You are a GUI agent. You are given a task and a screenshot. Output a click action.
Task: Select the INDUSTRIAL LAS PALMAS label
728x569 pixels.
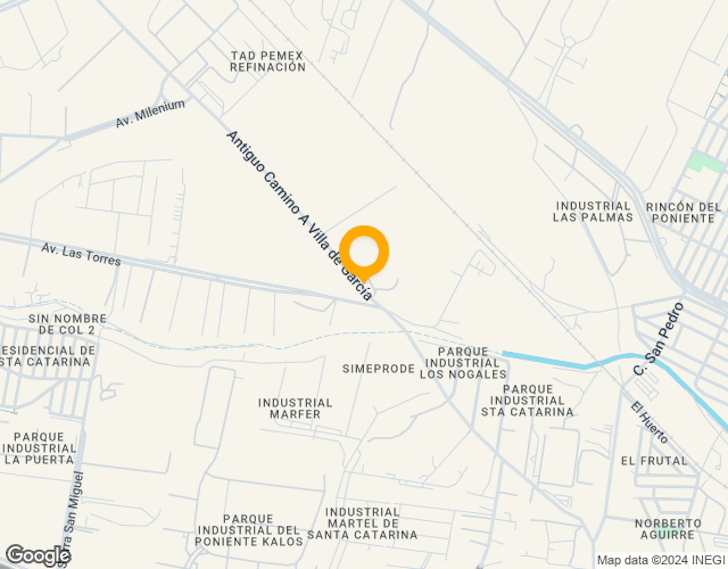click(593, 212)
